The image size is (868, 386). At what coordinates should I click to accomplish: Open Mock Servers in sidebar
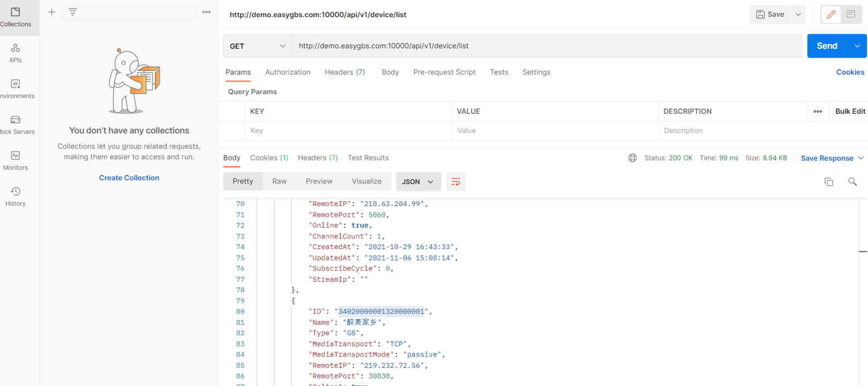[16, 125]
